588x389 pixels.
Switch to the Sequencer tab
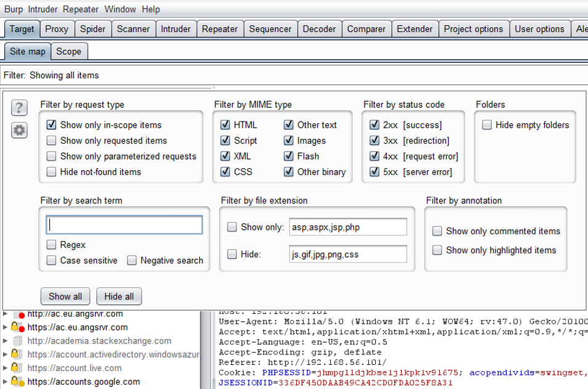point(270,29)
